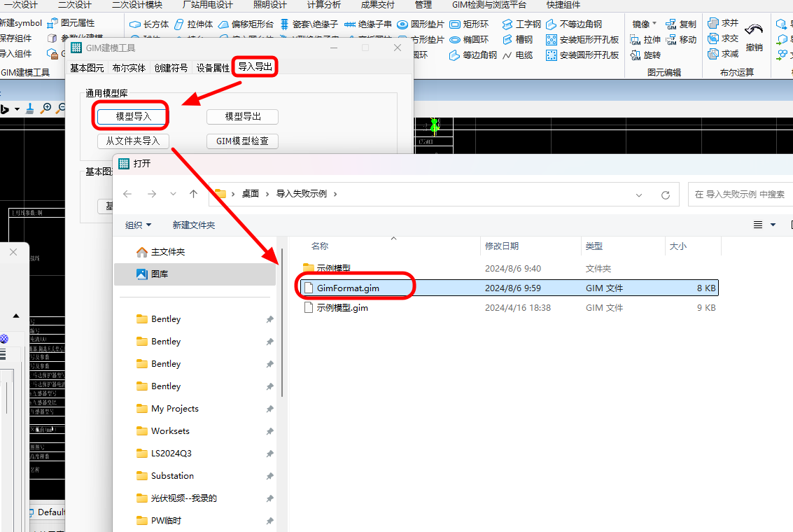Image resolution: width=793 pixels, height=532 pixels.
Task: Select the 拉伸体 extrude body tool
Action: click(194, 24)
